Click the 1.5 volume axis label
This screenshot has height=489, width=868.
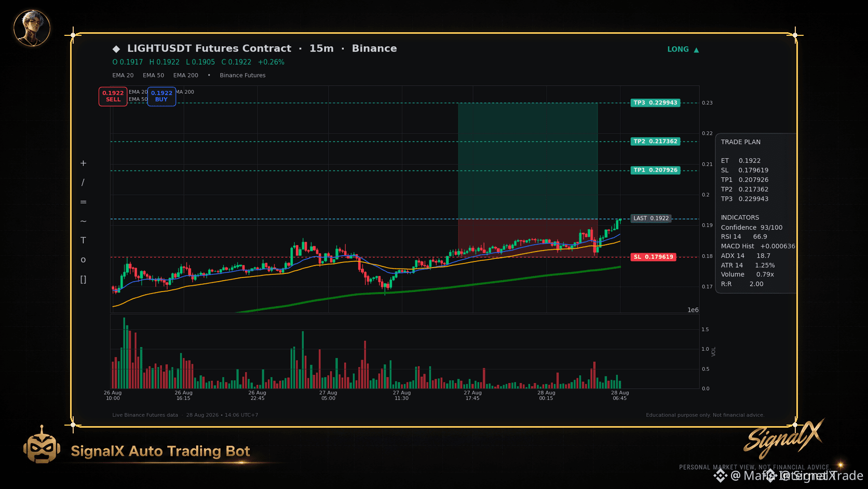[x=705, y=329]
